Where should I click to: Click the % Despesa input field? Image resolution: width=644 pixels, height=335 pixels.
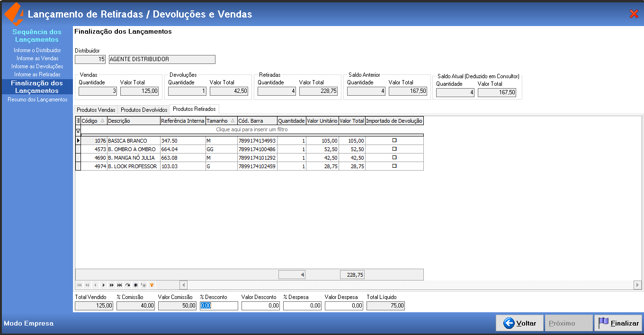pyautogui.click(x=302, y=306)
